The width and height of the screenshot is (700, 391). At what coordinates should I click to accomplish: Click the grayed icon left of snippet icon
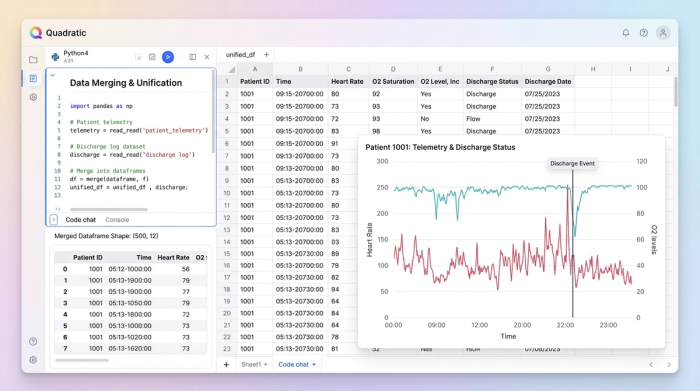[x=138, y=57]
